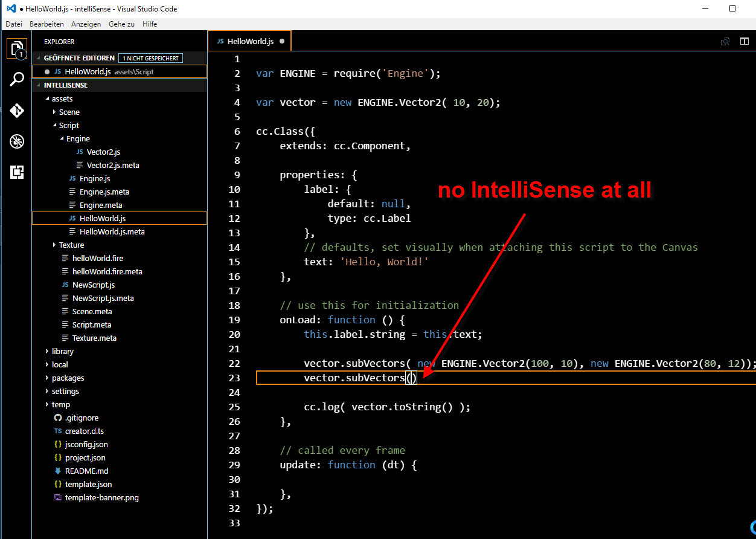Open the Datei menu
Image resolution: width=756 pixels, height=539 pixels.
(x=13, y=24)
